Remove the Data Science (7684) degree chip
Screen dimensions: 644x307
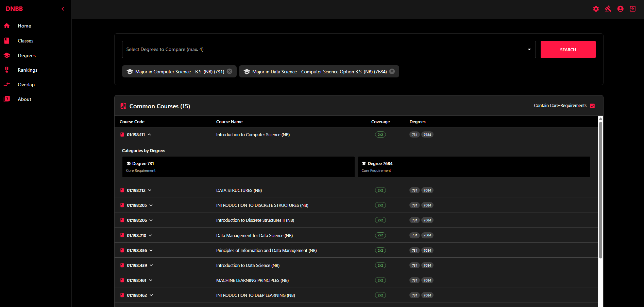point(392,71)
